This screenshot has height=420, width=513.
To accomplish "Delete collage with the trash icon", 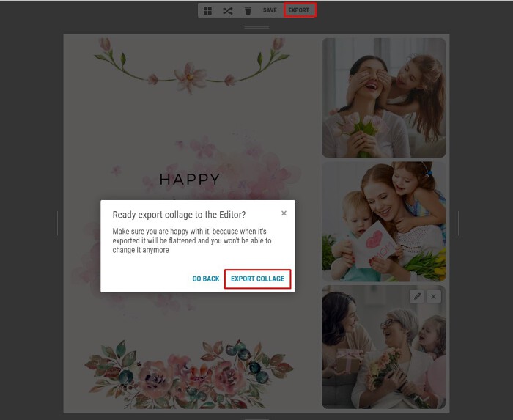I will pyautogui.click(x=248, y=10).
